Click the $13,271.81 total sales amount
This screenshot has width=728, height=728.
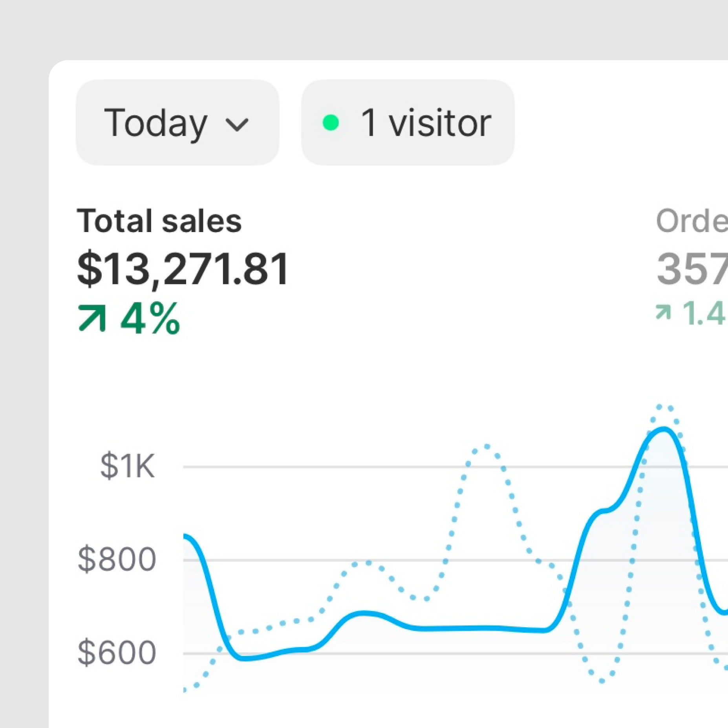pyautogui.click(x=183, y=269)
